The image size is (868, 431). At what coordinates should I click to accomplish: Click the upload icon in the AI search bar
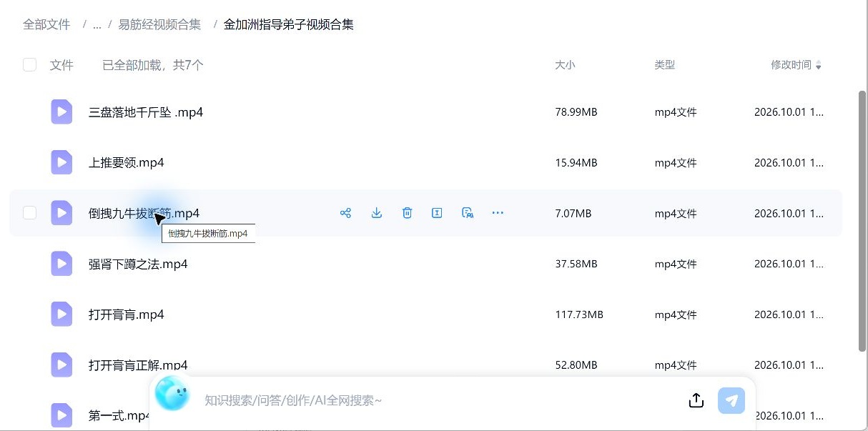696,400
